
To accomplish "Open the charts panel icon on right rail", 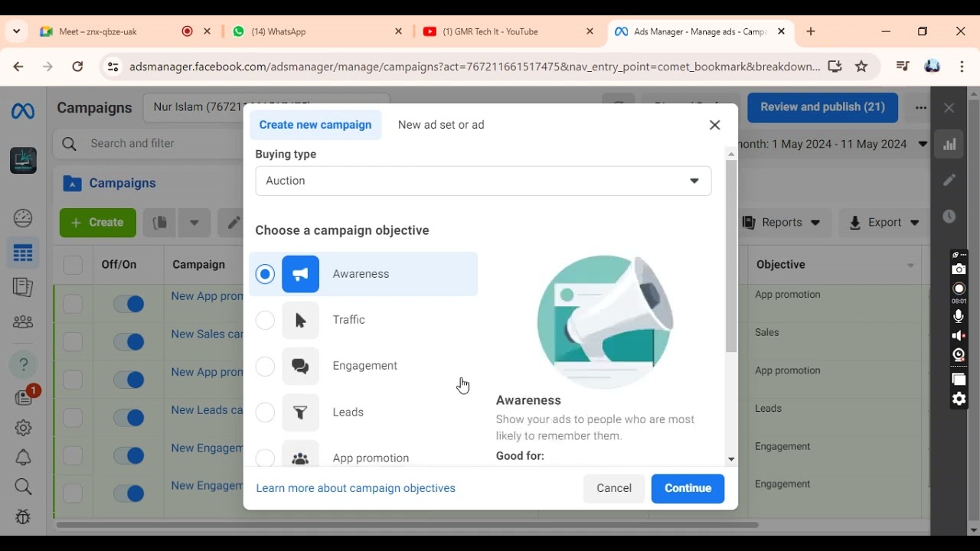I will pyautogui.click(x=949, y=145).
